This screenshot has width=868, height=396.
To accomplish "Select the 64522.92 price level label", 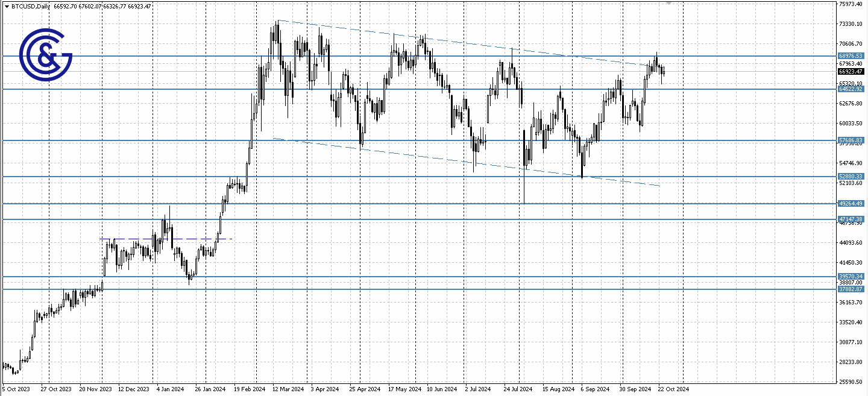I will (x=851, y=89).
